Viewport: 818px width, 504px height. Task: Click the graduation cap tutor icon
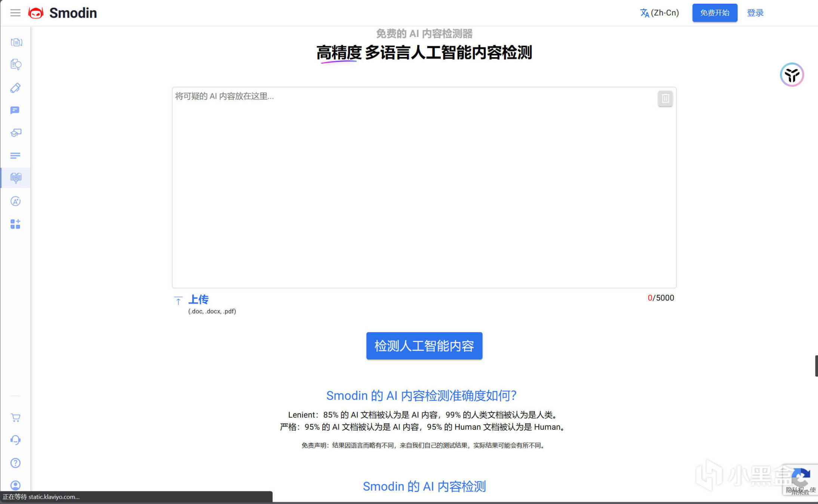[16, 133]
